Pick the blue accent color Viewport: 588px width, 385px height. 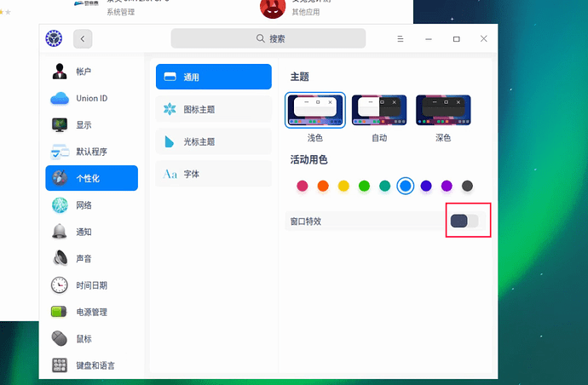click(406, 186)
